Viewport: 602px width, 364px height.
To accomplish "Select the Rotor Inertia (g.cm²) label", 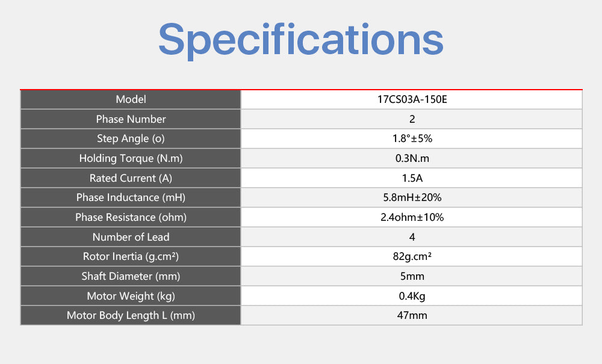I will (131, 256).
